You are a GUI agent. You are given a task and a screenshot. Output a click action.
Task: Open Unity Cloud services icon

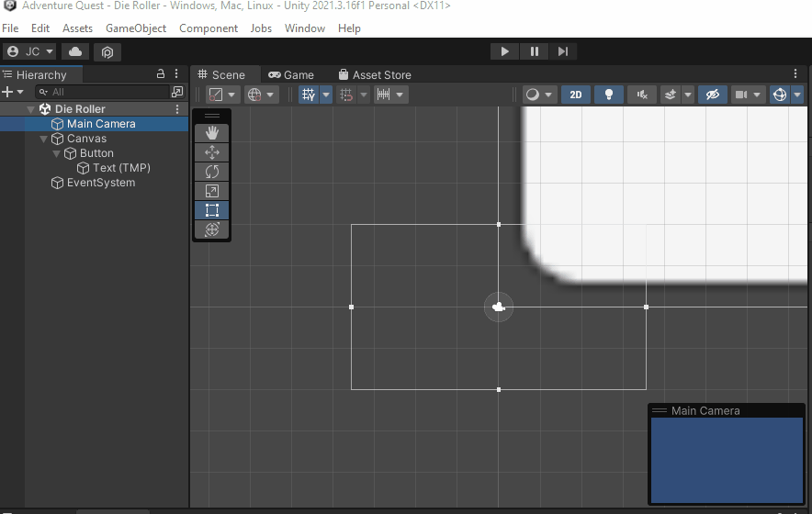pos(75,51)
